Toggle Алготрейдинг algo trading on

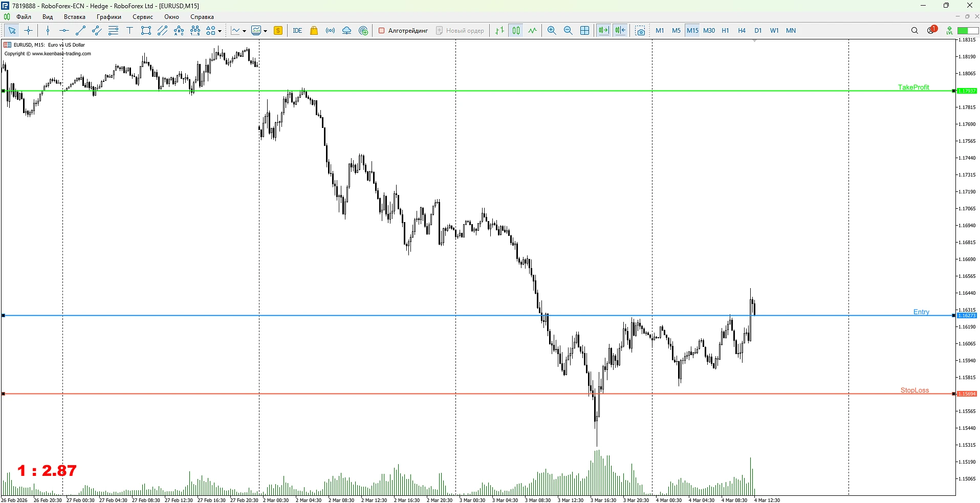403,31
